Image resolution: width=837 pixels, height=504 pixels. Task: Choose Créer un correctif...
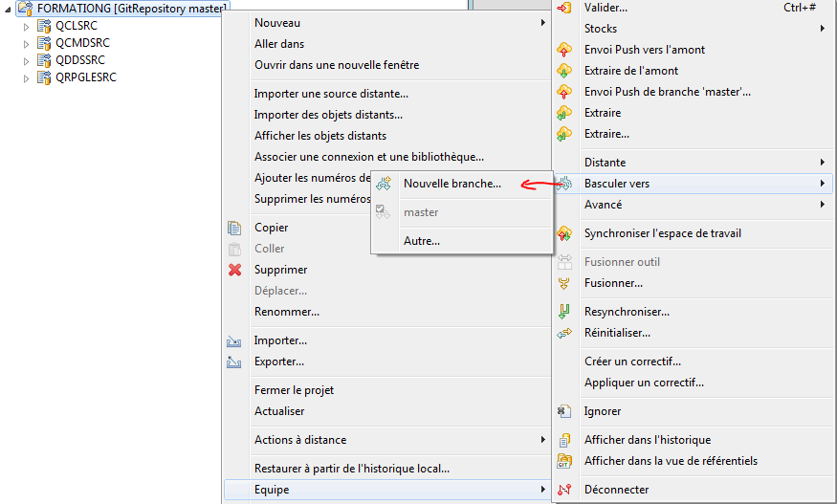click(632, 362)
